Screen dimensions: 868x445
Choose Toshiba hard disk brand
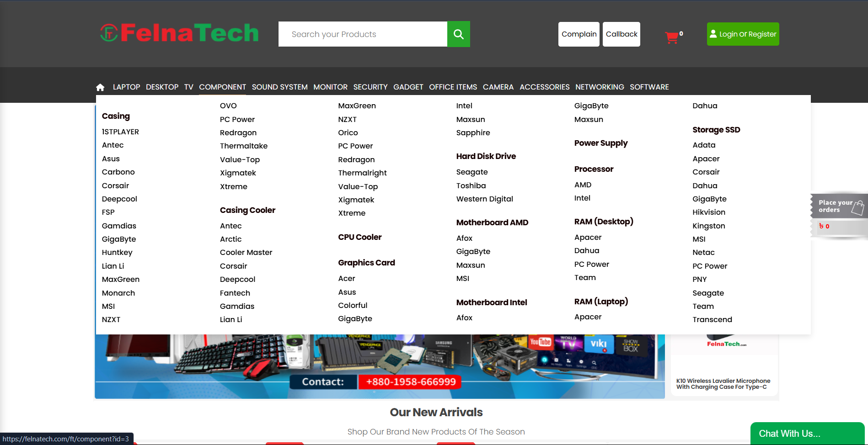point(471,185)
